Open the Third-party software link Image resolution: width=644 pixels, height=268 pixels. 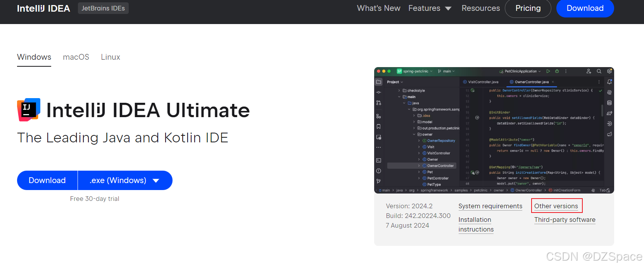point(565,220)
